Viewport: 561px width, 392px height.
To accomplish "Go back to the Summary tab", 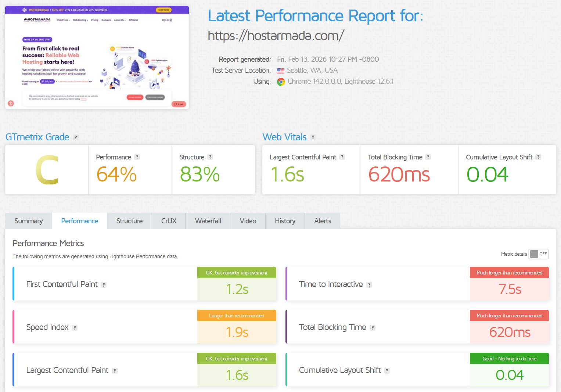I will pyautogui.click(x=28, y=221).
